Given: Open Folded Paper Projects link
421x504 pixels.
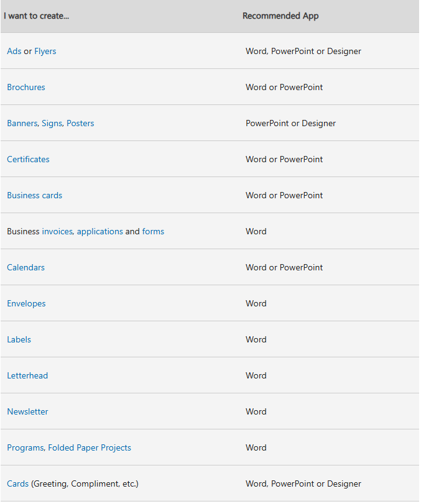Looking at the screenshot, I should 90,447.
